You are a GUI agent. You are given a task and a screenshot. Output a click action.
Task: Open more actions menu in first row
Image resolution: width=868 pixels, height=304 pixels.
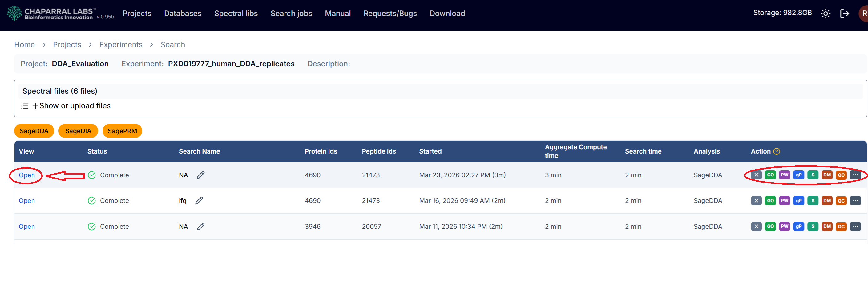click(855, 175)
